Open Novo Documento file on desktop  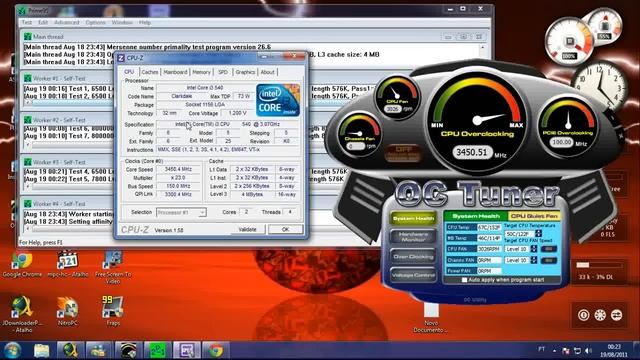tap(431, 318)
